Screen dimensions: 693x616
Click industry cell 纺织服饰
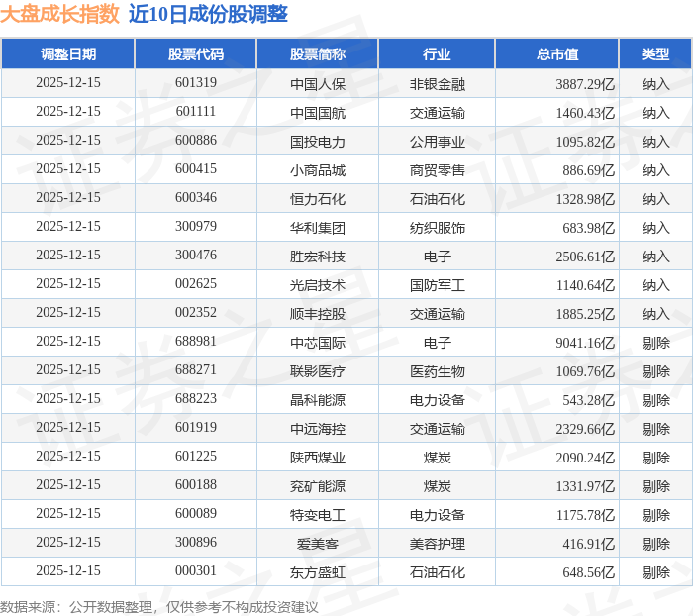[x=438, y=228]
